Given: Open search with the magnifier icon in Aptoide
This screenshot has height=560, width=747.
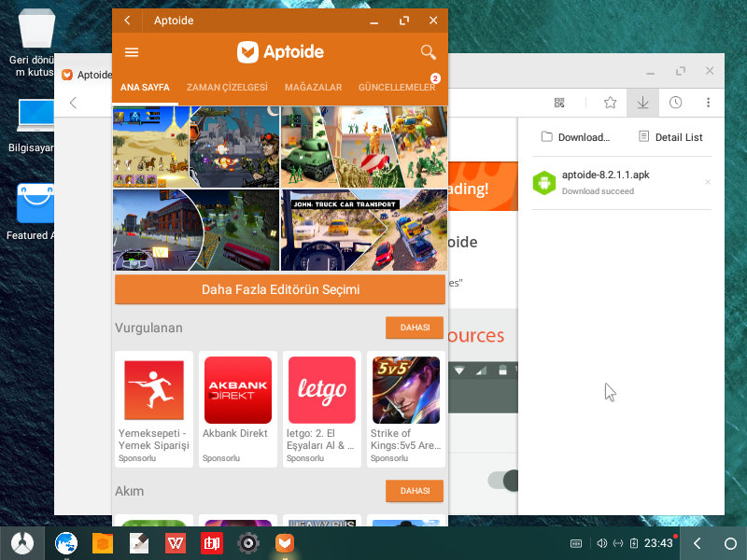Looking at the screenshot, I should click(x=429, y=52).
